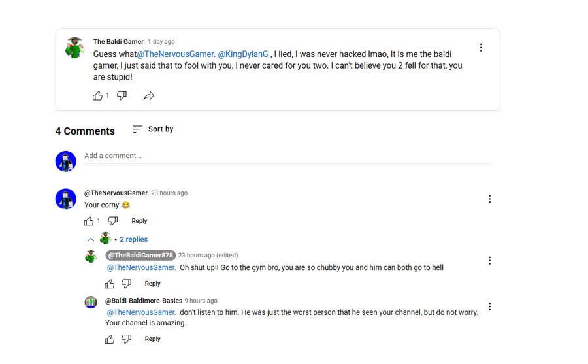
Task: Dislike The Baldi Gamer's post
Action: point(122,96)
